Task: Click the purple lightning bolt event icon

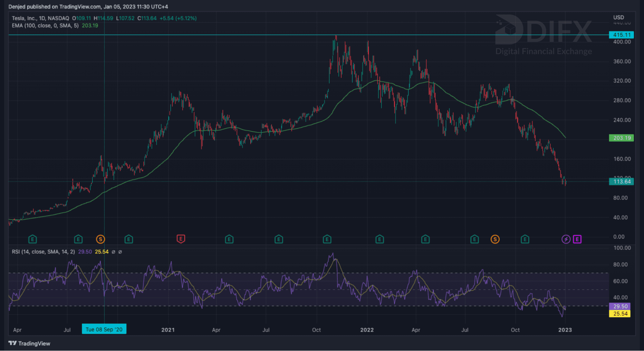Action: (566, 239)
